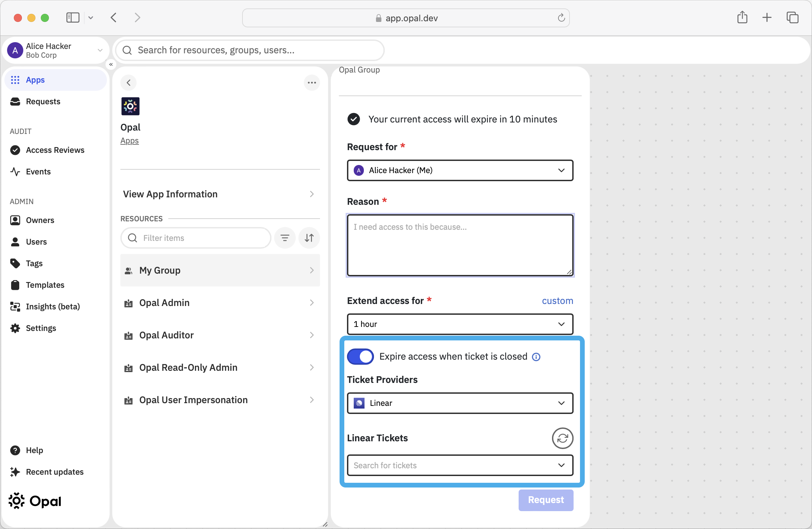Open the Opal Auditor resource
812x529 pixels.
click(x=220, y=335)
